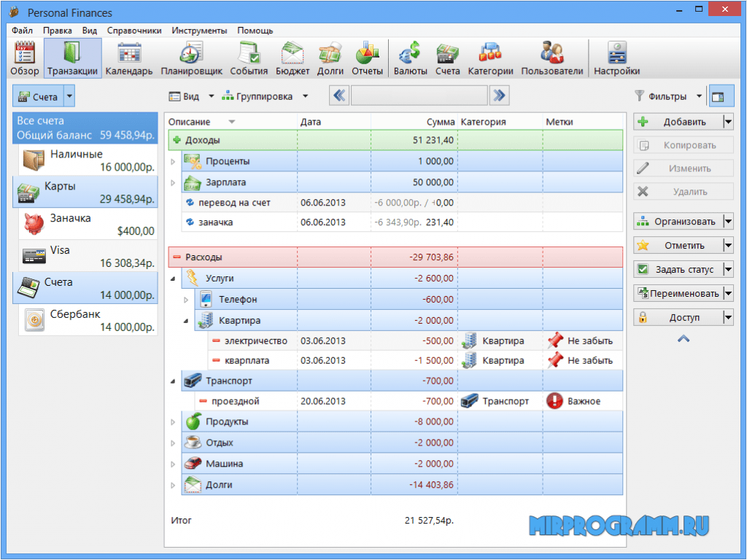Open the Инструменты menu
Image resolution: width=747 pixels, height=560 pixels.
point(199,31)
